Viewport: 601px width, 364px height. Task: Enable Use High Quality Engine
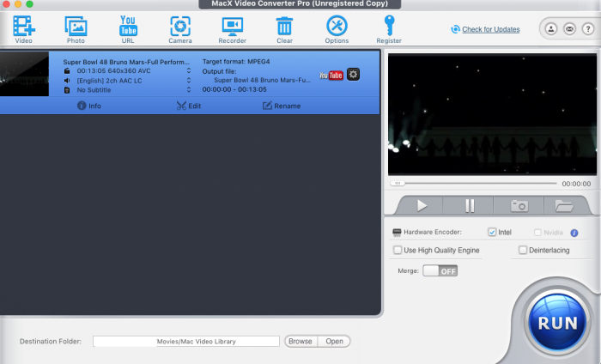(x=398, y=250)
